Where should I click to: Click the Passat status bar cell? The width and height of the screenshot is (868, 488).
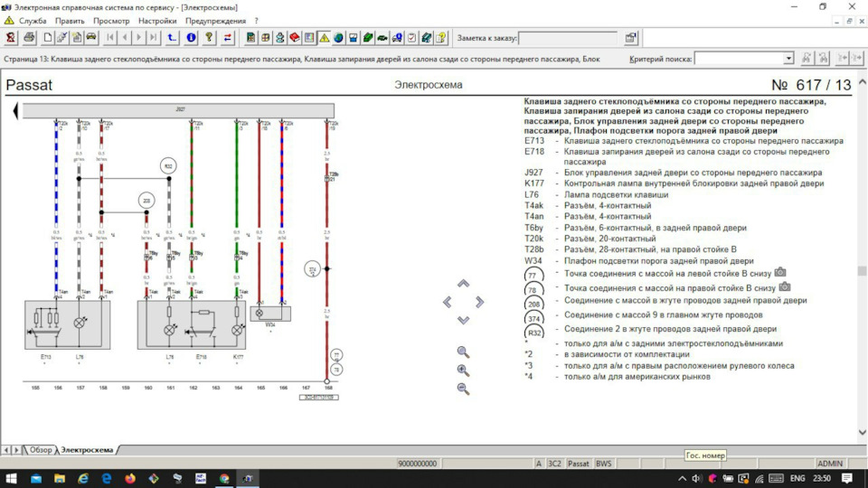click(579, 464)
